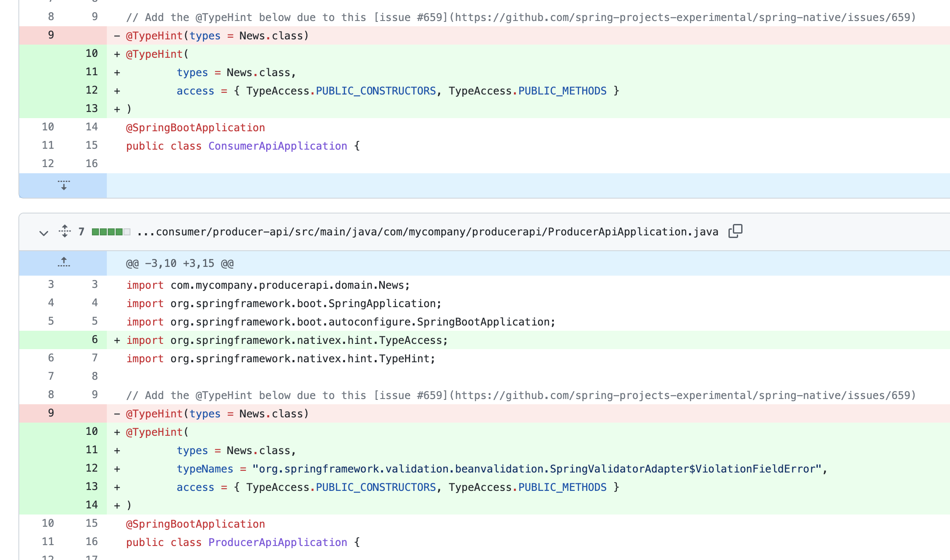The width and height of the screenshot is (950, 560).
Task: Expand hidden lines using the downward dotted arrow
Action: (x=64, y=185)
